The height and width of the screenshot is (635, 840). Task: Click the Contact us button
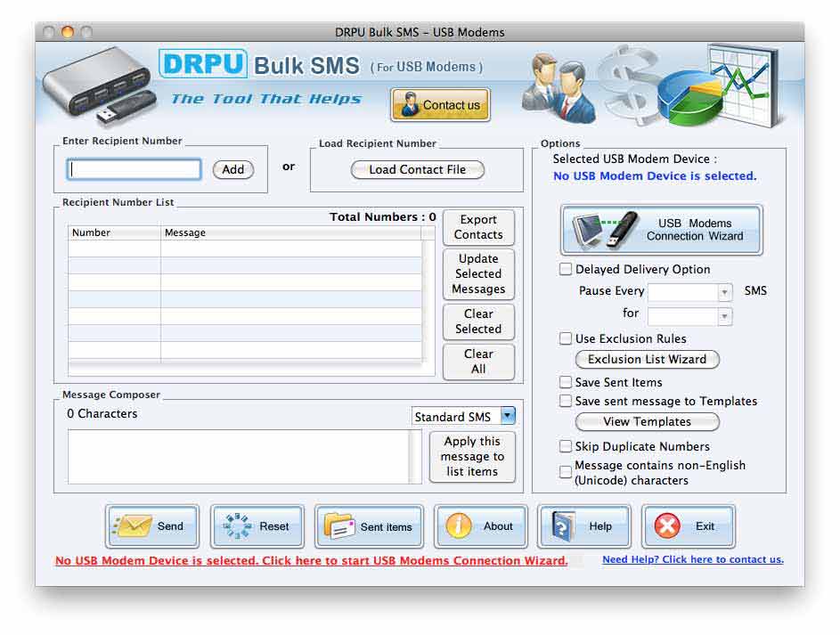click(440, 105)
